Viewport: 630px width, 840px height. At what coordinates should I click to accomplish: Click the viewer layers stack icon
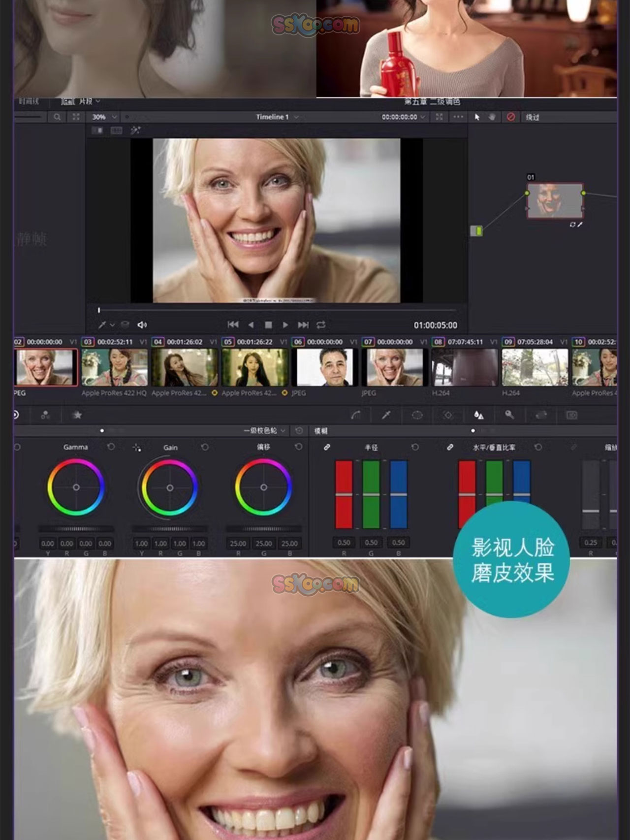(x=125, y=325)
